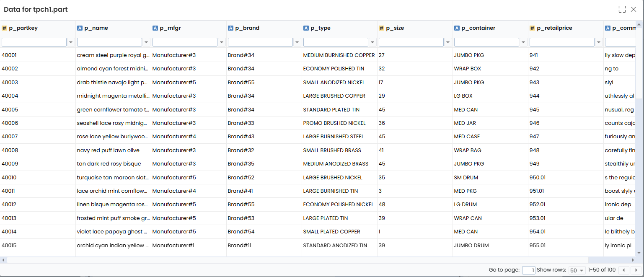Open the p_container filter operator dropdown
This screenshot has height=277, width=644.
pyautogui.click(x=523, y=42)
